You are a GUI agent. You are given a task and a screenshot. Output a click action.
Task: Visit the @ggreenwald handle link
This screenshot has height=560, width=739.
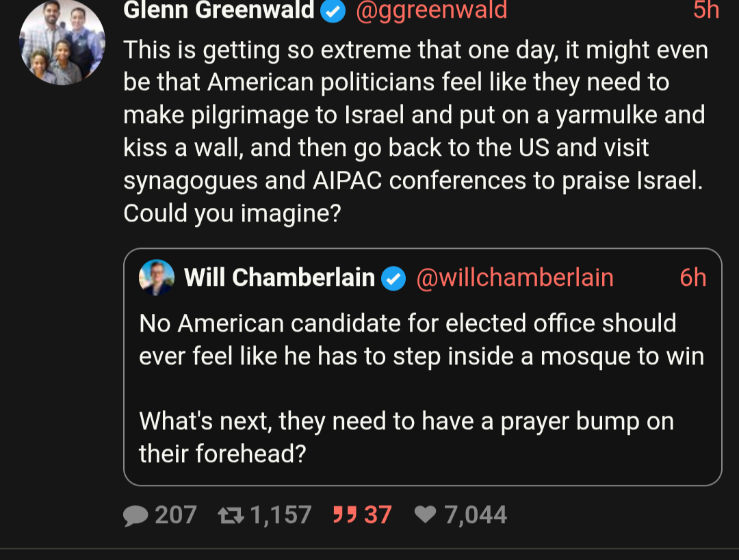pos(432,10)
